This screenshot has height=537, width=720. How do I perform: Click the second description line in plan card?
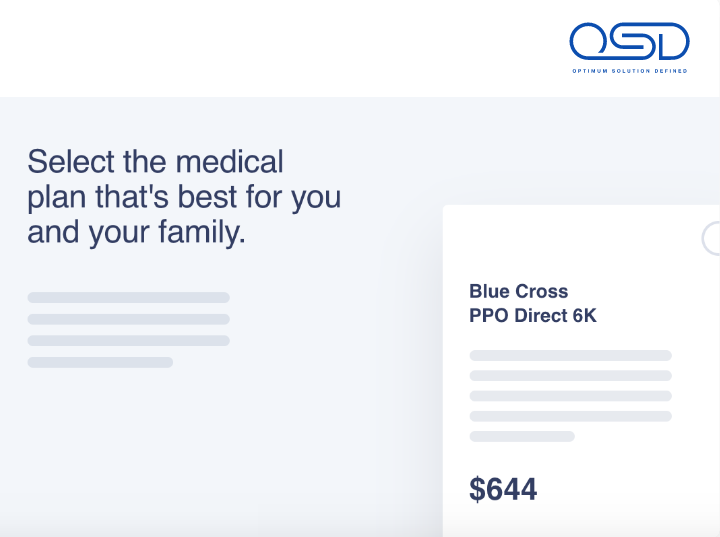(x=570, y=376)
